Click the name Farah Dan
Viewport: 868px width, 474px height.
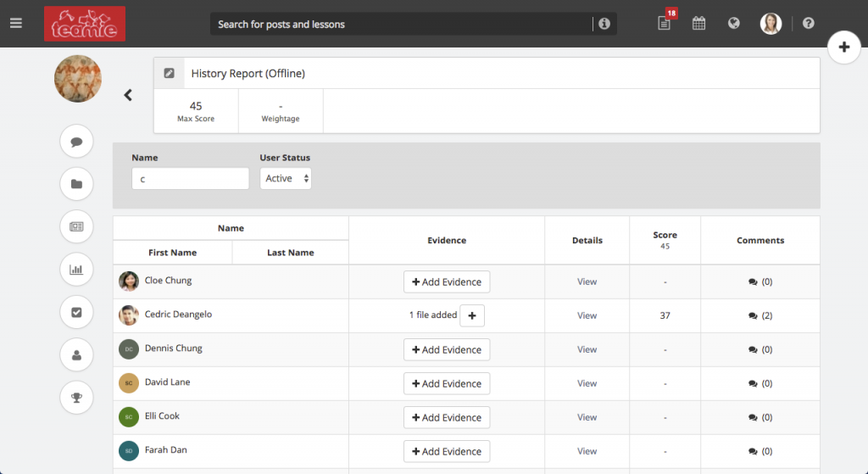[x=165, y=449]
